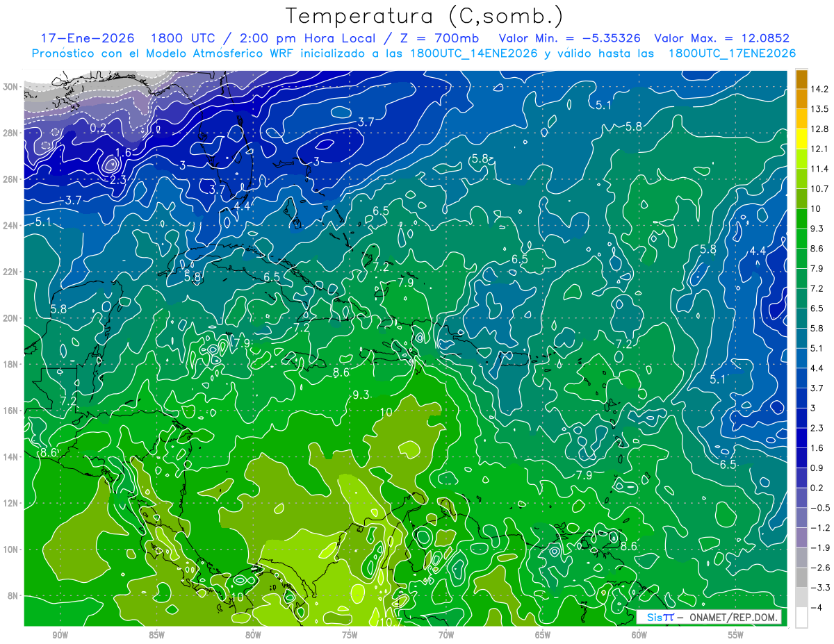Click the 14N latitude axis label

pyautogui.click(x=10, y=456)
